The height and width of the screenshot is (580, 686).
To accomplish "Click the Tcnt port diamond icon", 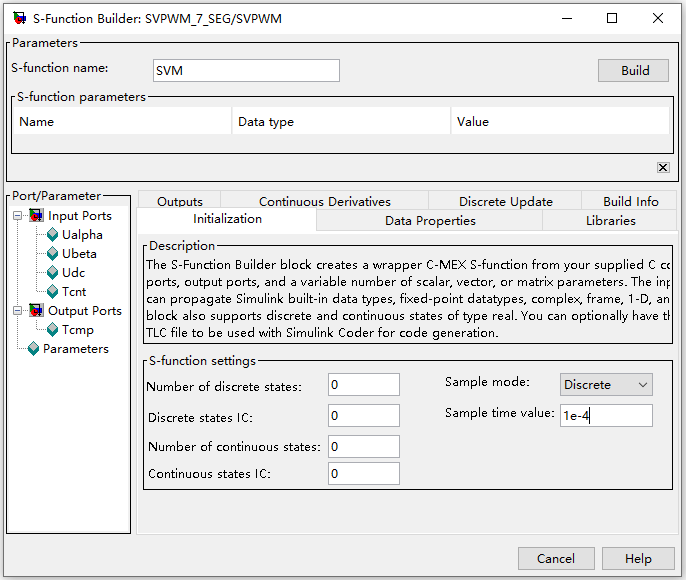I will (53, 292).
